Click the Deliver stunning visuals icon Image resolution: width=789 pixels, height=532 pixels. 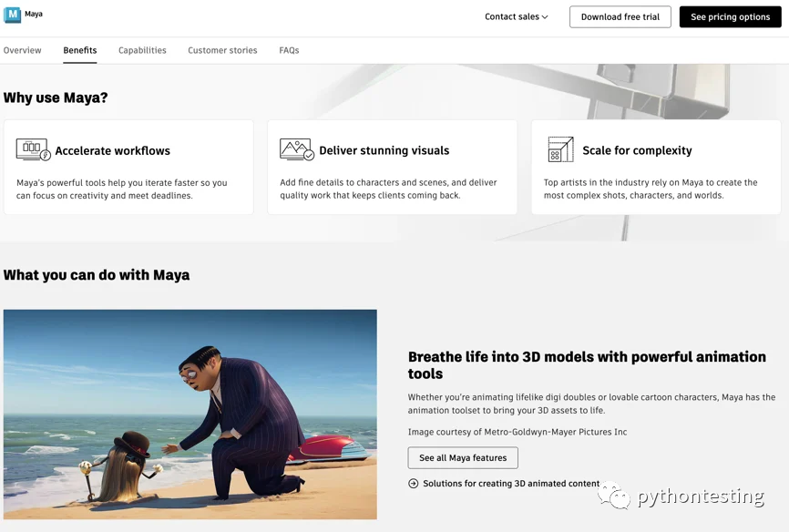[x=296, y=150]
